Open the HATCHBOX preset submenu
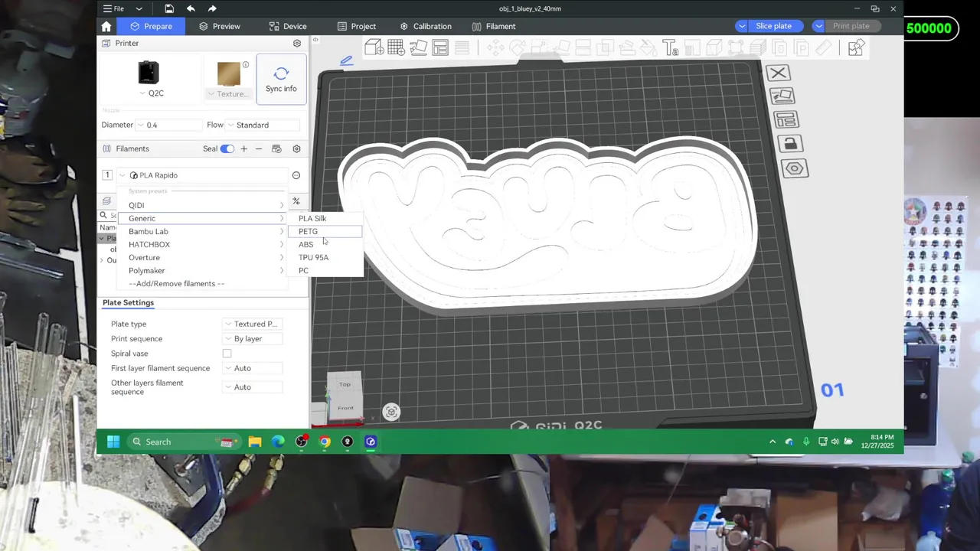 [x=203, y=244]
